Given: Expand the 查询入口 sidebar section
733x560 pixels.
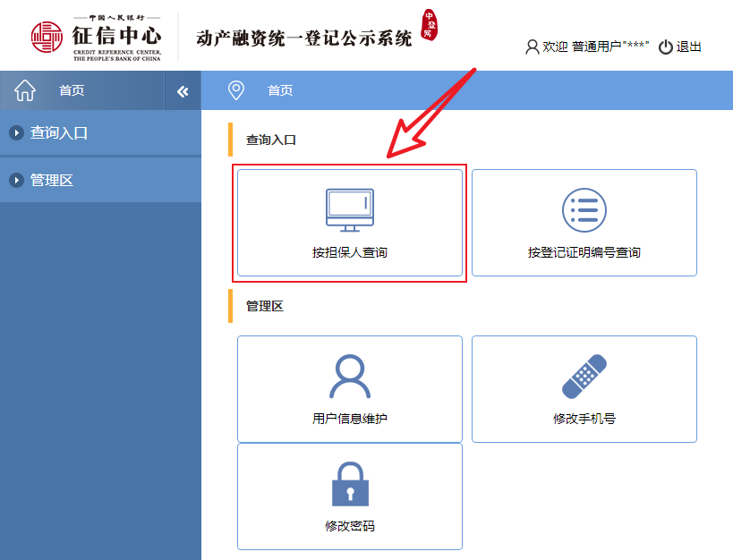Looking at the screenshot, I should click(59, 133).
